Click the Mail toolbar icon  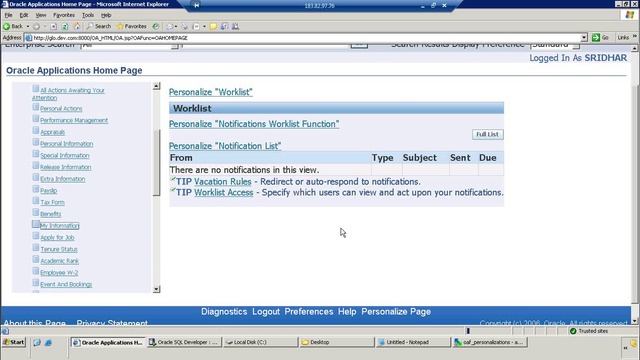[170, 26]
